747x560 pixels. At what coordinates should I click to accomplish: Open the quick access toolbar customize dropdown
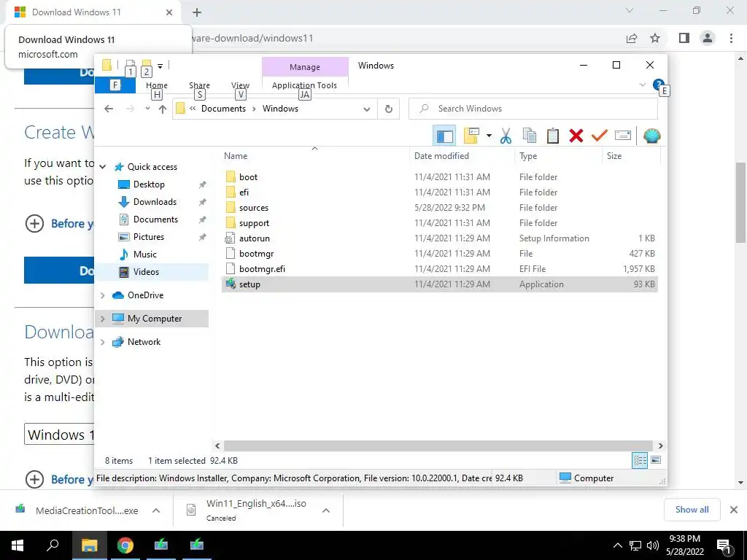coord(160,66)
